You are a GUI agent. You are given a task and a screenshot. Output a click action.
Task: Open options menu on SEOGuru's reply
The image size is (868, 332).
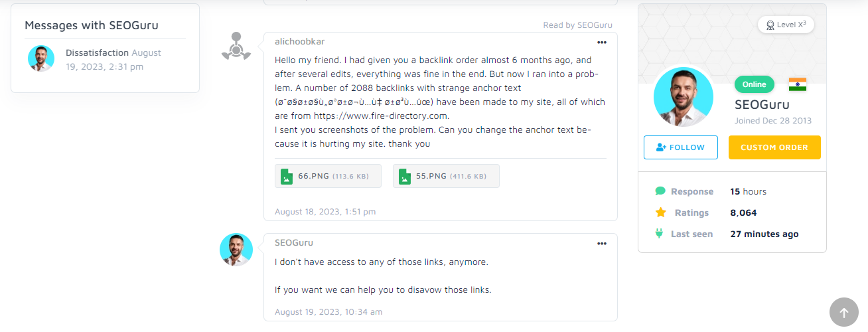coord(602,244)
